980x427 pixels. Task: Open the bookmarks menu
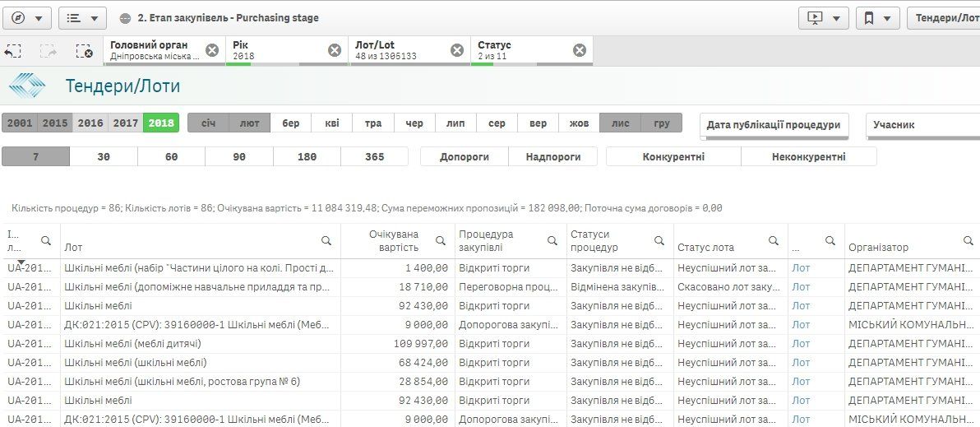click(877, 18)
